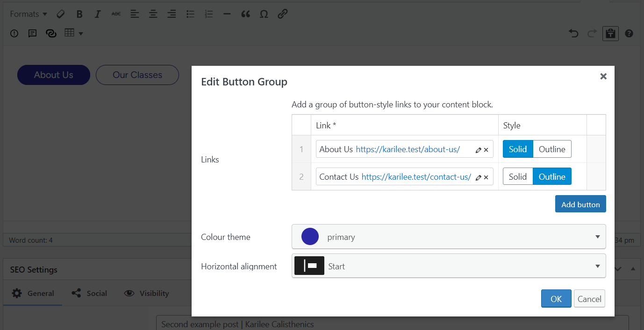The image size is (644, 330).
Task: Click the Word count: 4 status text
Action: pos(31,240)
